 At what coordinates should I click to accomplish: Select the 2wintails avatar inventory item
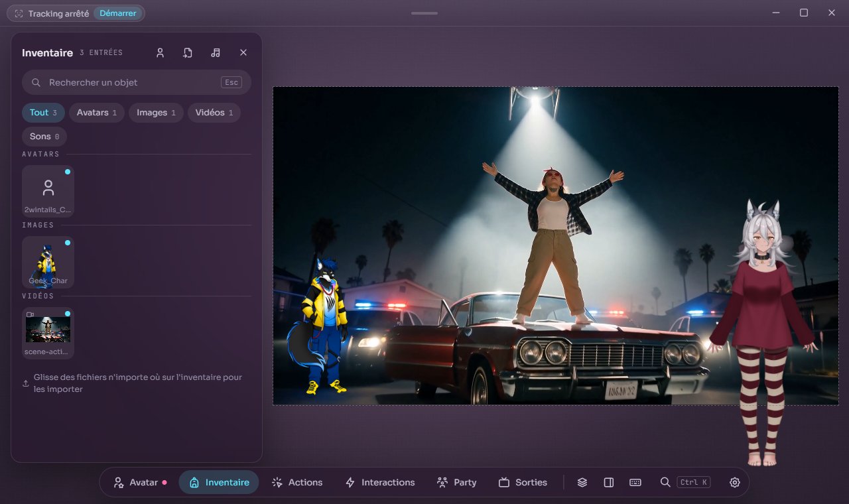(x=48, y=191)
